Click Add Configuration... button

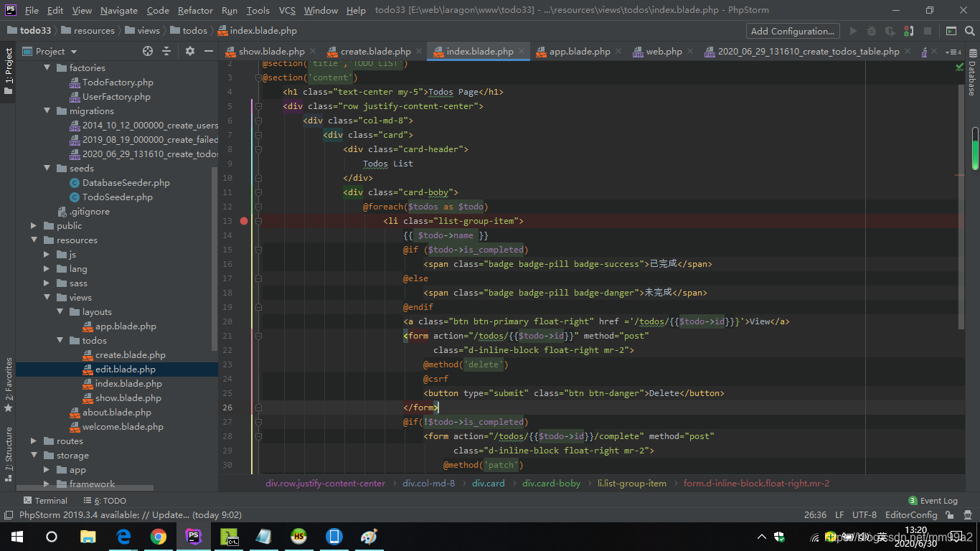point(793,31)
